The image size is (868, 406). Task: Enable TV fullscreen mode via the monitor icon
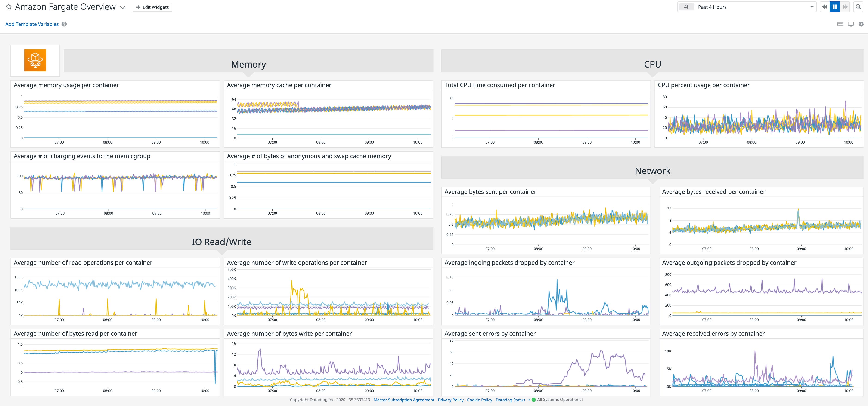pos(850,24)
